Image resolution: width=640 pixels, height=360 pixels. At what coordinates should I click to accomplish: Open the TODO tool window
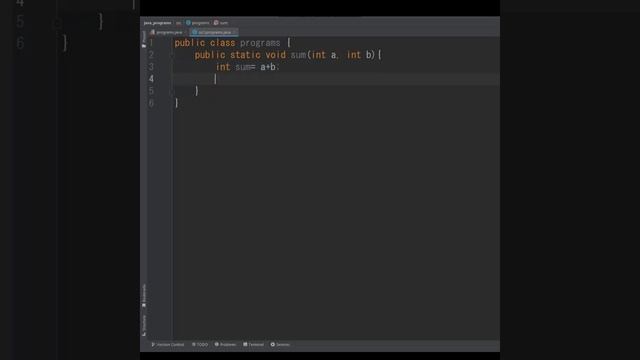tap(200, 344)
